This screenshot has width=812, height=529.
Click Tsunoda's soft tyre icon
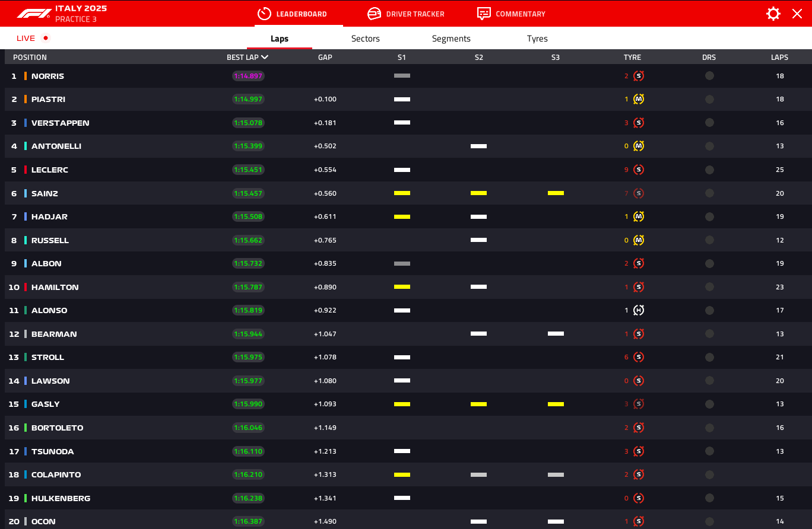(x=639, y=451)
